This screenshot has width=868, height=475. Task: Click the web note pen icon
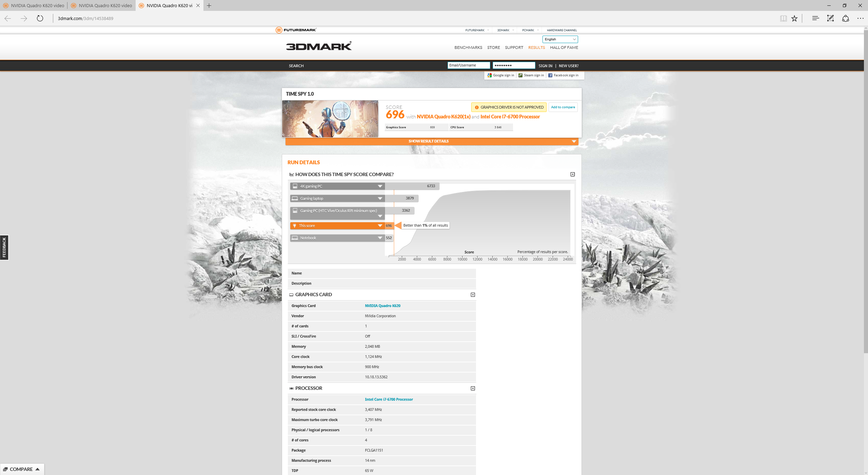click(x=830, y=18)
